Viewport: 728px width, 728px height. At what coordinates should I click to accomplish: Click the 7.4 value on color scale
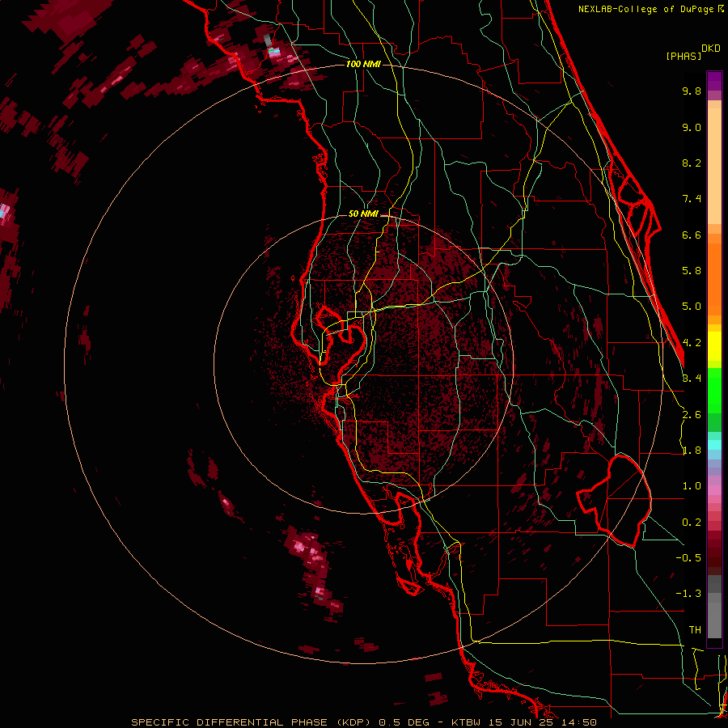coord(692,199)
